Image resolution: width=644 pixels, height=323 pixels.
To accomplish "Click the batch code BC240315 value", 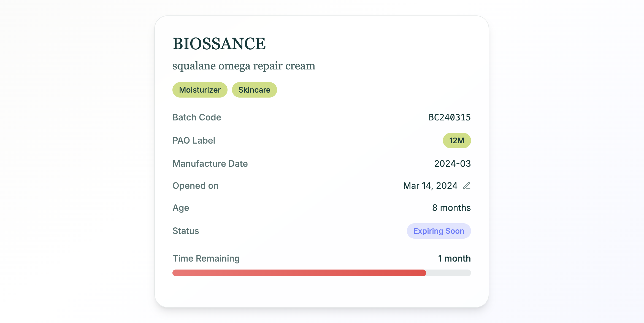I will pos(449,117).
